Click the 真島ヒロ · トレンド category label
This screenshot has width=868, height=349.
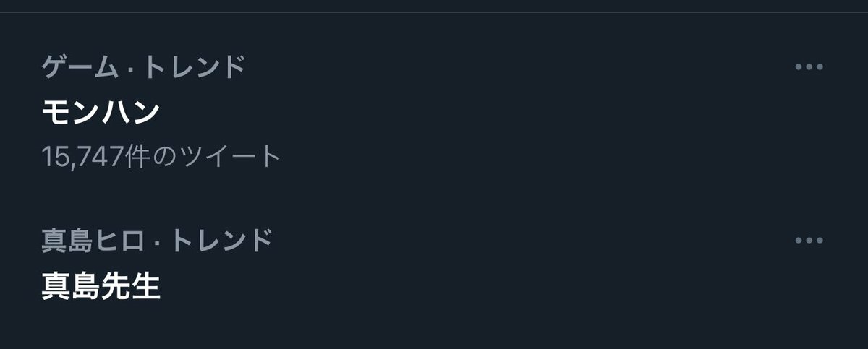pos(157,241)
